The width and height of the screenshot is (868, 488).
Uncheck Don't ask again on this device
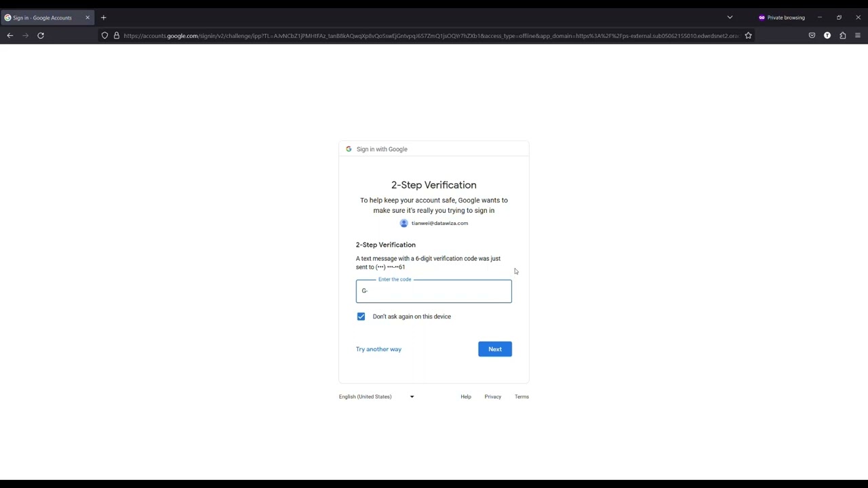click(361, 317)
